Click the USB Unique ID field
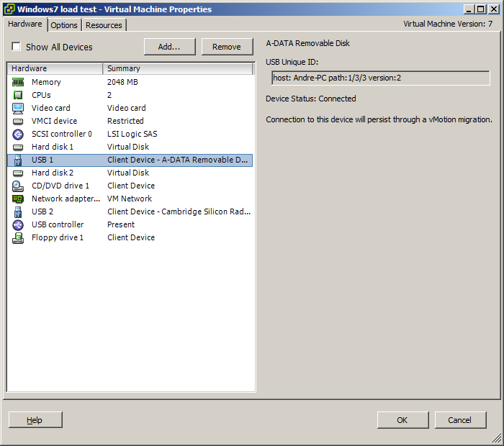Screen dimensions: 504x446 pyautogui.click(x=381, y=78)
